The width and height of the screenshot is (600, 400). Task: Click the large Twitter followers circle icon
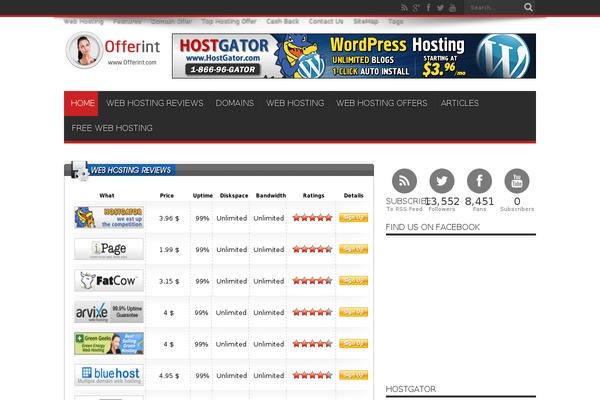(442, 181)
